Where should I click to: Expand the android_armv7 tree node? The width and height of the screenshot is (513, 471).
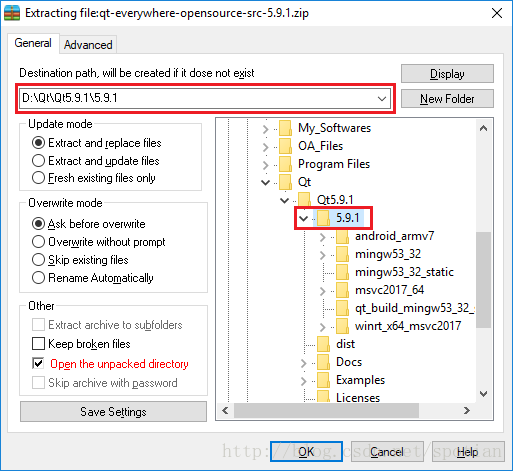(322, 237)
